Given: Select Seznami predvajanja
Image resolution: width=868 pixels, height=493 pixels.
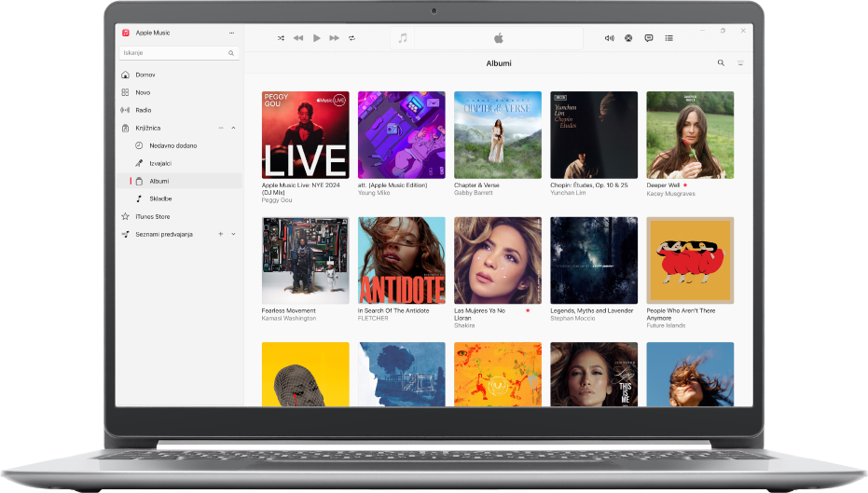Looking at the screenshot, I should pyautogui.click(x=179, y=234).
